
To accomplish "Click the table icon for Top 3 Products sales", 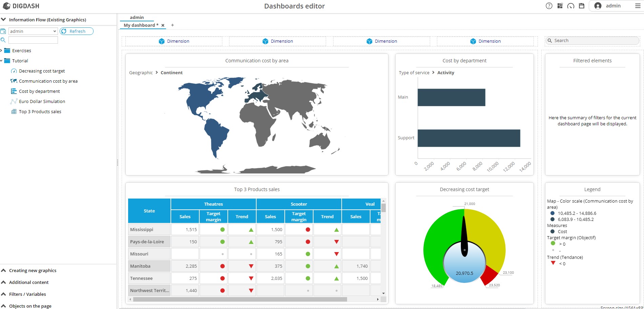I will coord(14,112).
